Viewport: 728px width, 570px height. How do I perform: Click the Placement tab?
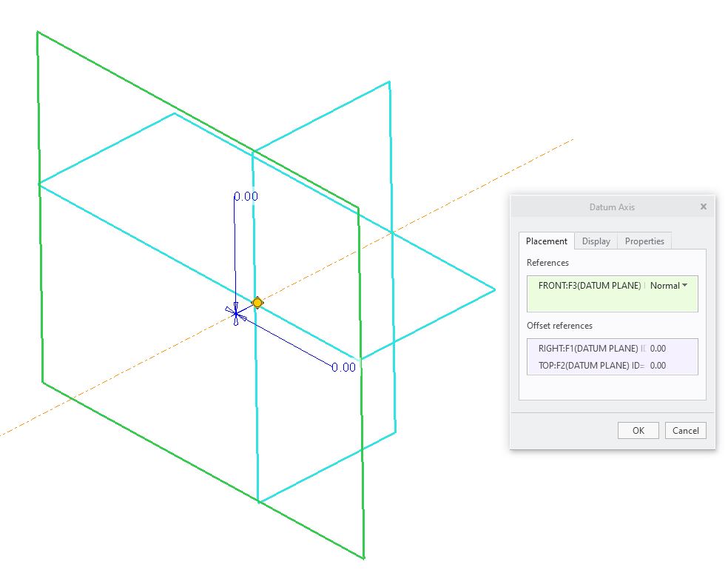click(x=546, y=241)
